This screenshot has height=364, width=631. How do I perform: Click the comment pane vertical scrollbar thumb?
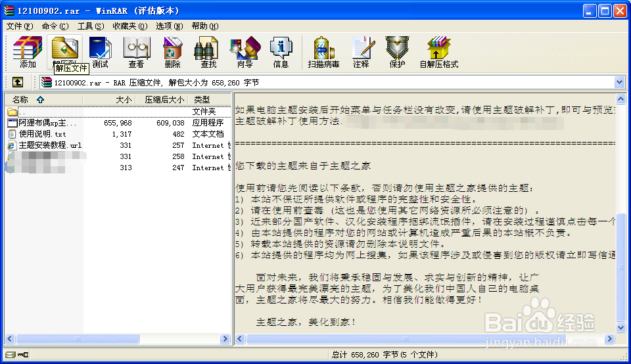tap(620, 267)
